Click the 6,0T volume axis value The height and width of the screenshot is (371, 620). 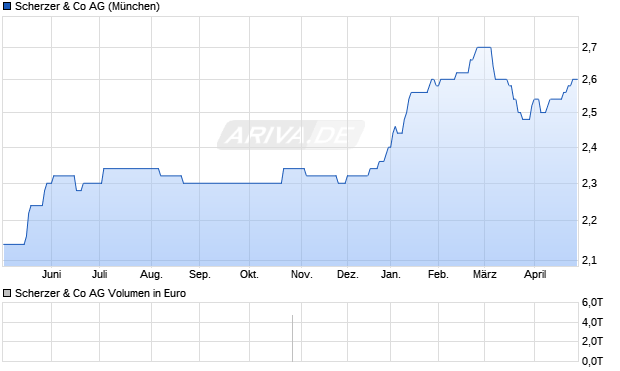pos(592,303)
